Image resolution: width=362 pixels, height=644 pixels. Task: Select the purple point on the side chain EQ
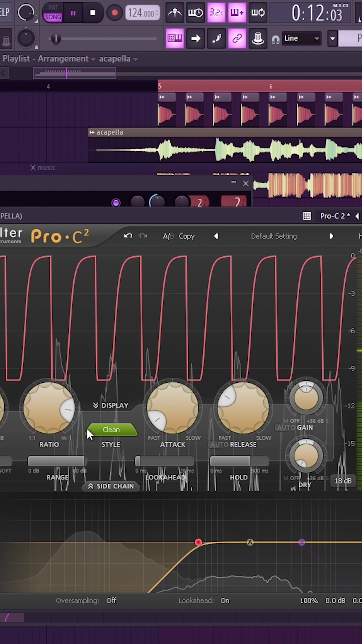[x=302, y=542]
